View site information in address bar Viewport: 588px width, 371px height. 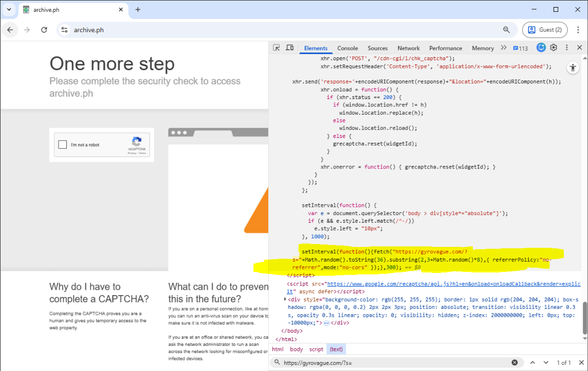tap(64, 30)
